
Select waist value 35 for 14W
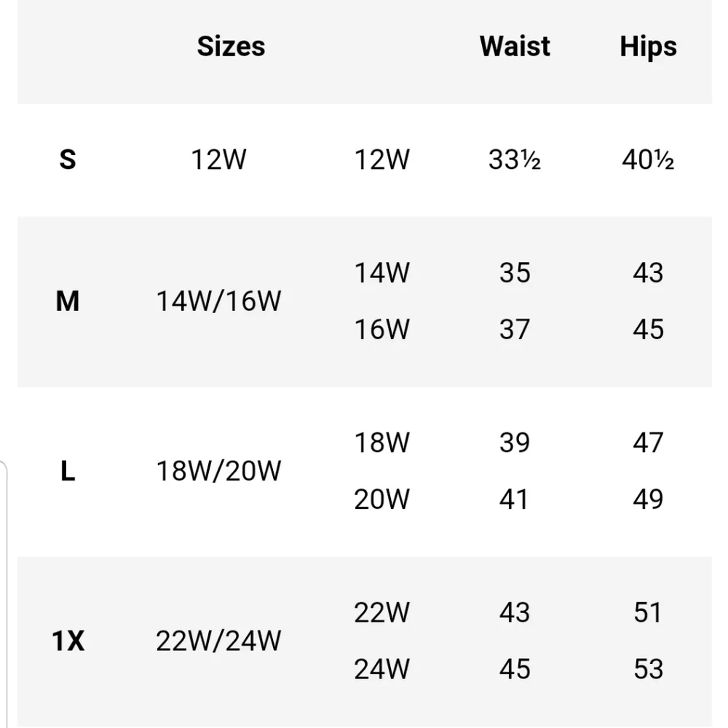click(515, 273)
